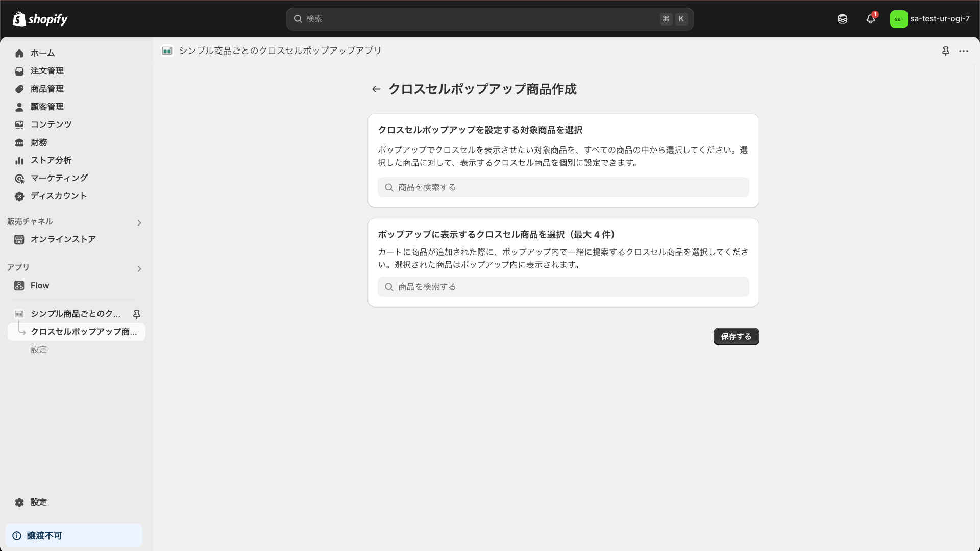
Task: Open 顧客管理 section
Action: point(47,107)
